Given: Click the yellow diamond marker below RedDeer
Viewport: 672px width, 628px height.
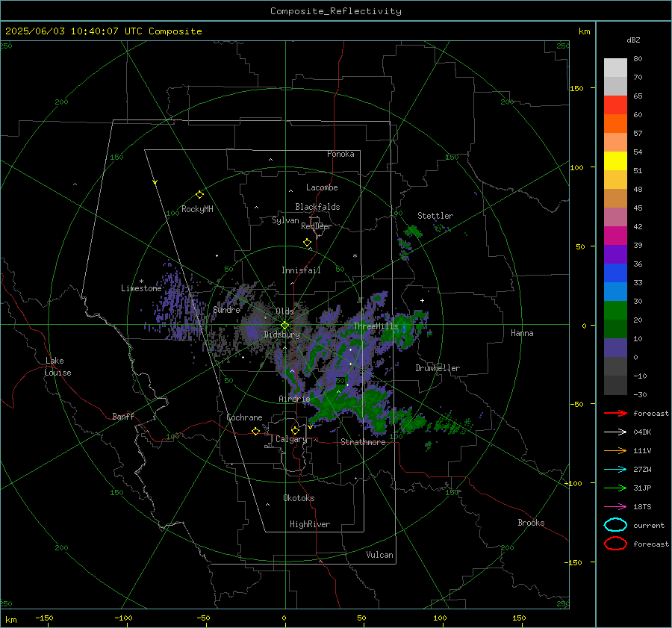Looking at the screenshot, I should 307,243.
